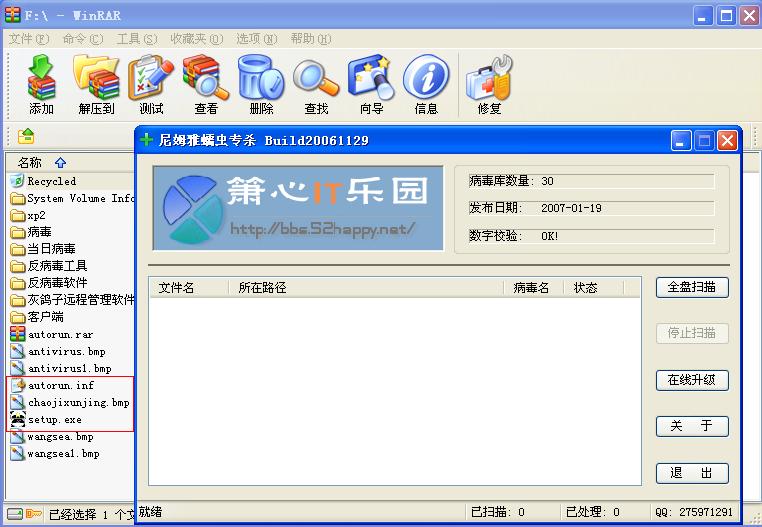Select chaojixunjing.bmp file
This screenshot has height=527, width=762.
pos(70,402)
